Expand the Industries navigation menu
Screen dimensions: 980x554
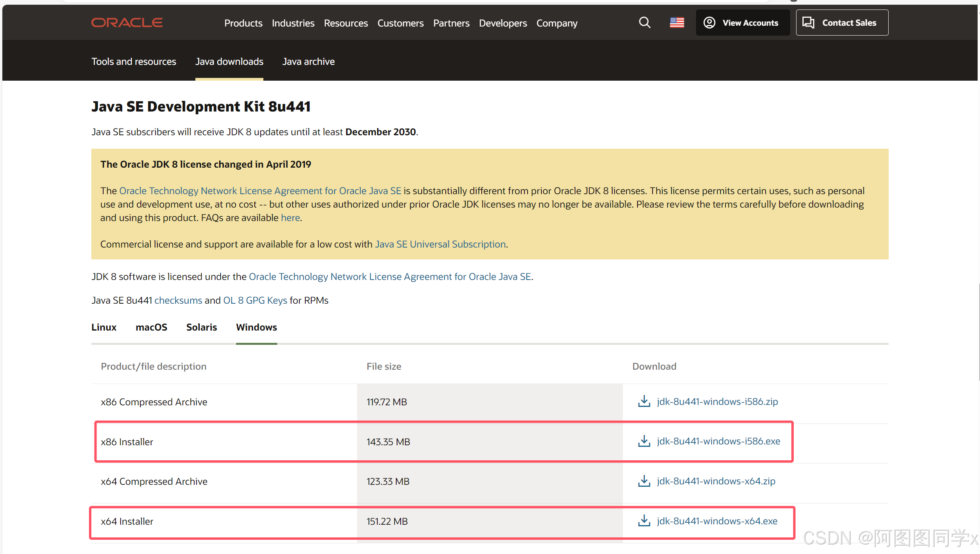293,23
